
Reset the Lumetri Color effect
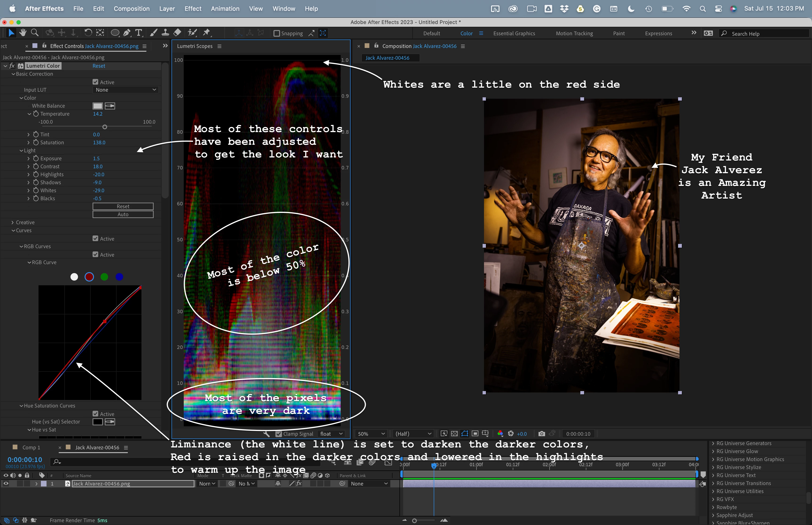(99, 66)
